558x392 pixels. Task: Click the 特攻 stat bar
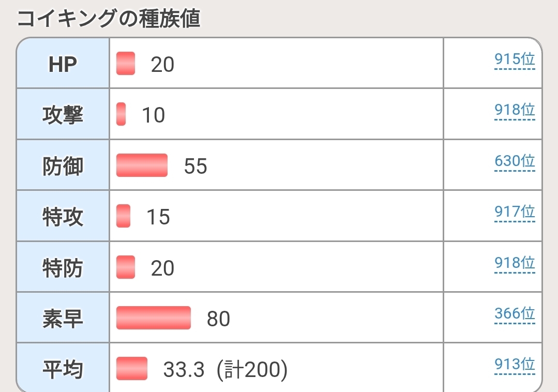123,216
